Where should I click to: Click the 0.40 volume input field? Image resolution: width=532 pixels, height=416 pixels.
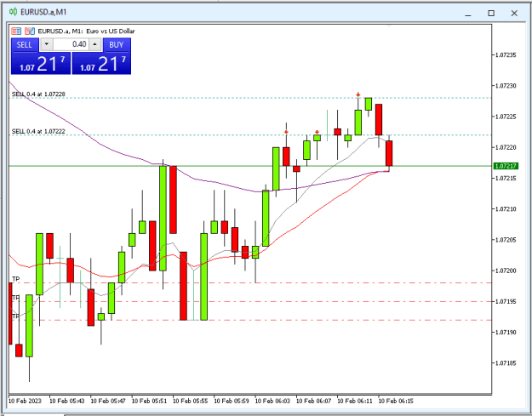pos(71,44)
